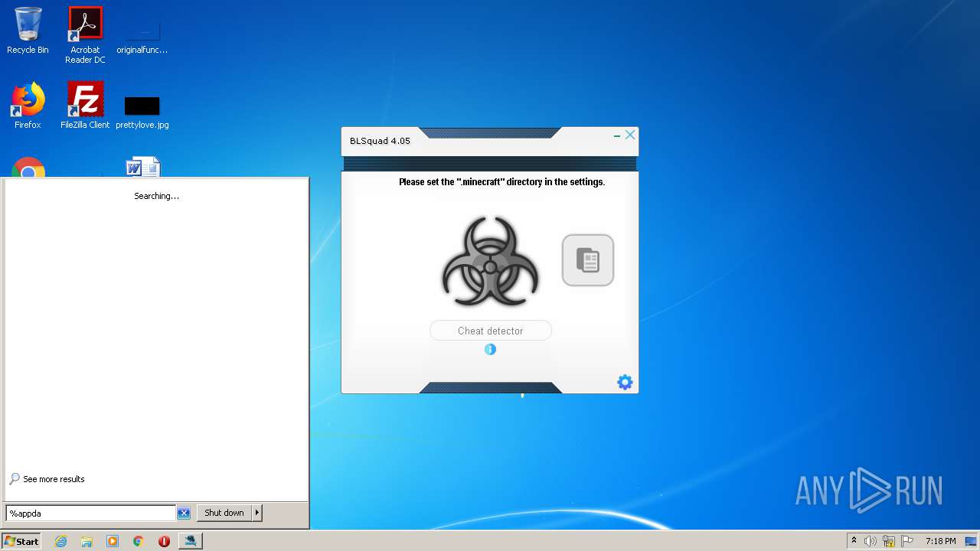Expand the Shut down options arrow

257,513
